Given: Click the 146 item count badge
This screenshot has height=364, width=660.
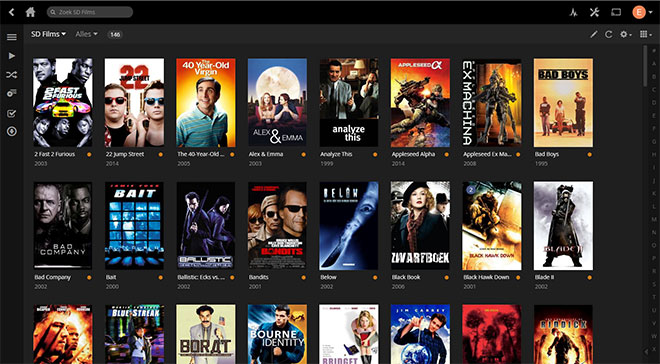Looking at the screenshot, I should [x=115, y=35].
